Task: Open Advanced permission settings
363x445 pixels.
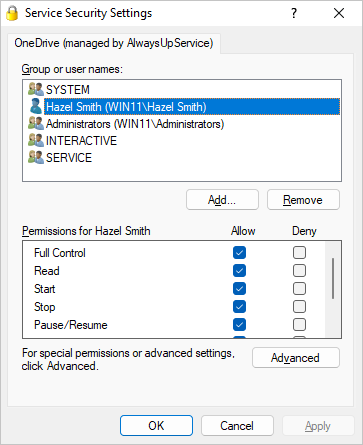Action: [x=296, y=358]
